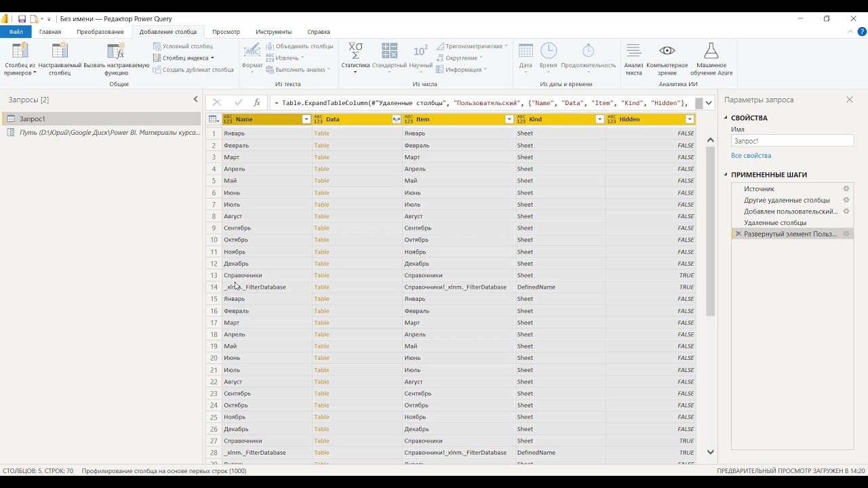
Task: Open Rounding (Округление) dropdown
Action: point(460,58)
